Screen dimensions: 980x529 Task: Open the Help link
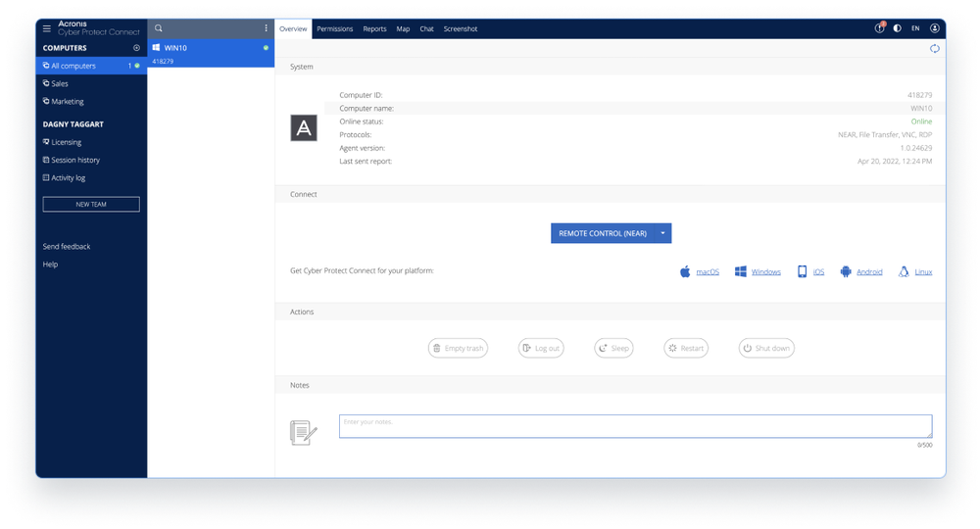click(x=50, y=264)
